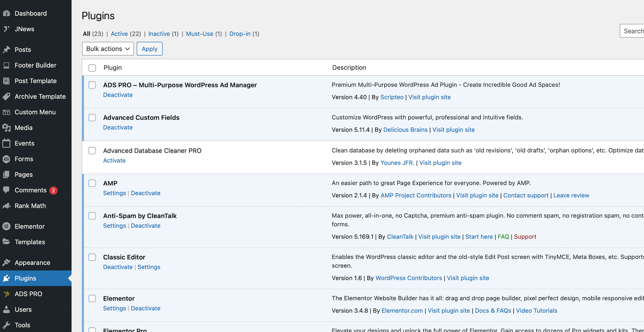Screen dimensions: 644x332
Task: Filter plugins by Inactive
Action: (x=159, y=34)
